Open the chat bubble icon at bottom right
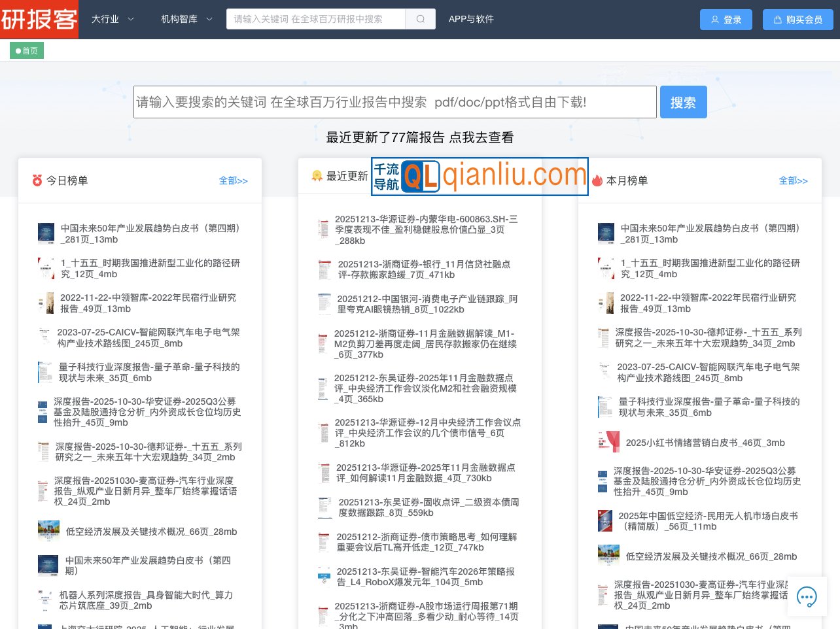840x629 pixels. 807,596
